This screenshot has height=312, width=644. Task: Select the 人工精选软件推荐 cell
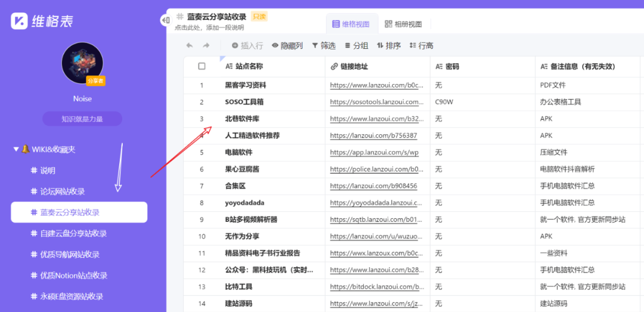(273, 135)
